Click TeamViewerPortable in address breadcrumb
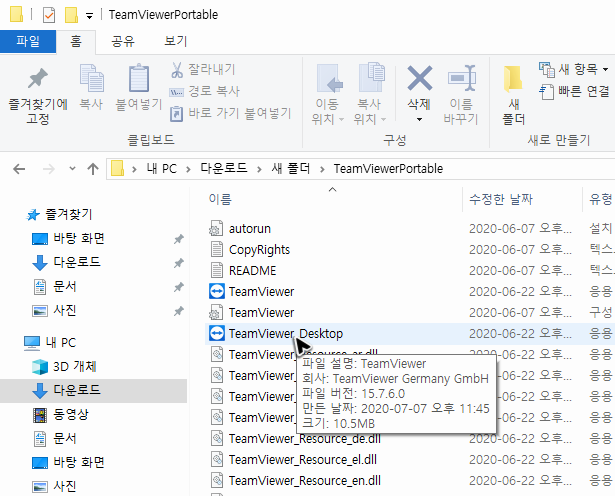This screenshot has width=615, height=496. click(388, 169)
